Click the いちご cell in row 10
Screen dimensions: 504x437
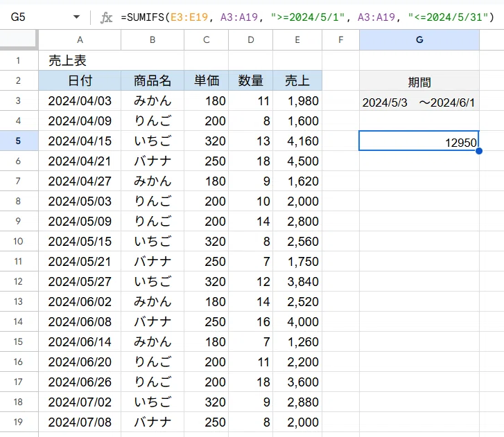[x=153, y=241]
